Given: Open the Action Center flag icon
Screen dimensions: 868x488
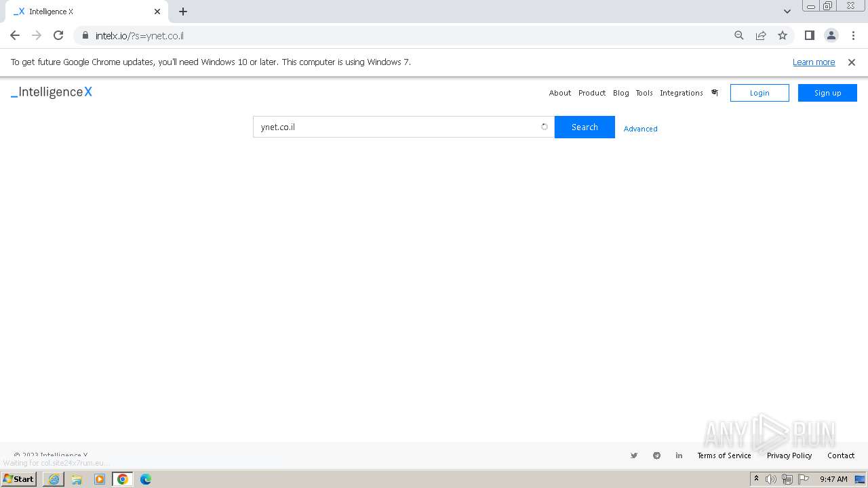Looking at the screenshot, I should (x=804, y=479).
